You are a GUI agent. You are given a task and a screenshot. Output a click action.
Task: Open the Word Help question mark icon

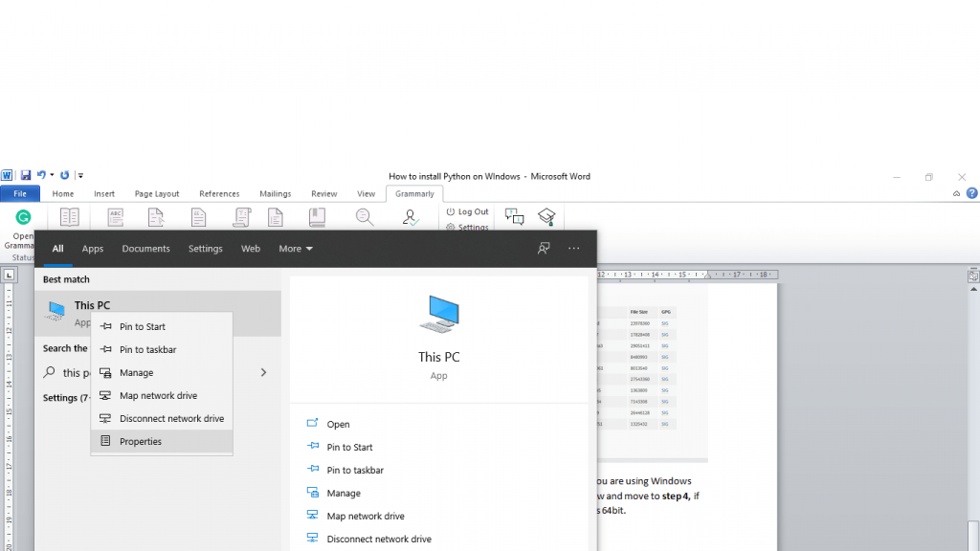click(972, 193)
